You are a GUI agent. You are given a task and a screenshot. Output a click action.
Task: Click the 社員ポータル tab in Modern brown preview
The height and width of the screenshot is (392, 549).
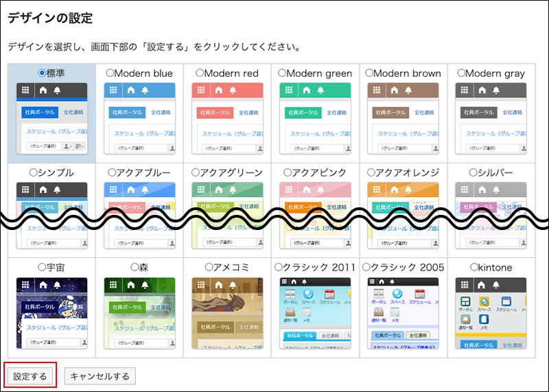390,112
